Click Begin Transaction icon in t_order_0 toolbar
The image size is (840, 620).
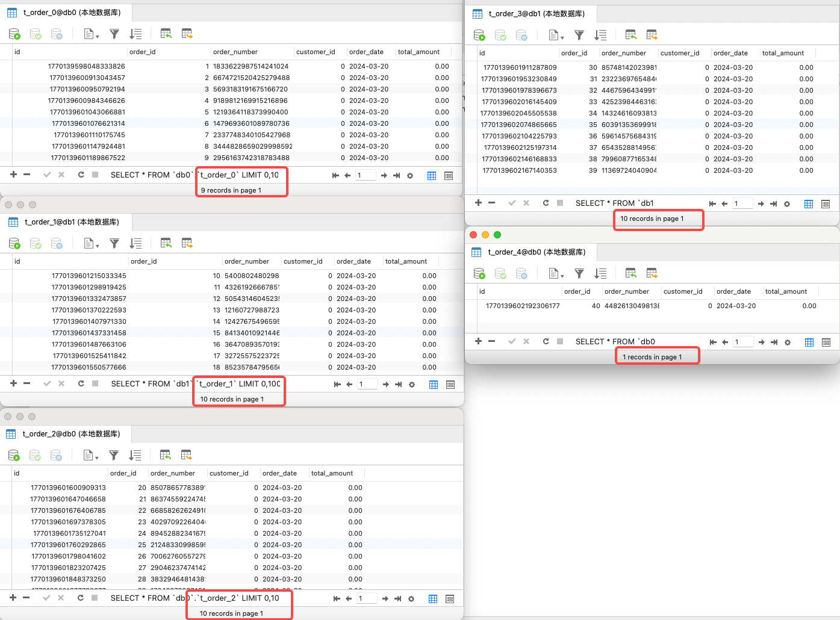pos(14,34)
